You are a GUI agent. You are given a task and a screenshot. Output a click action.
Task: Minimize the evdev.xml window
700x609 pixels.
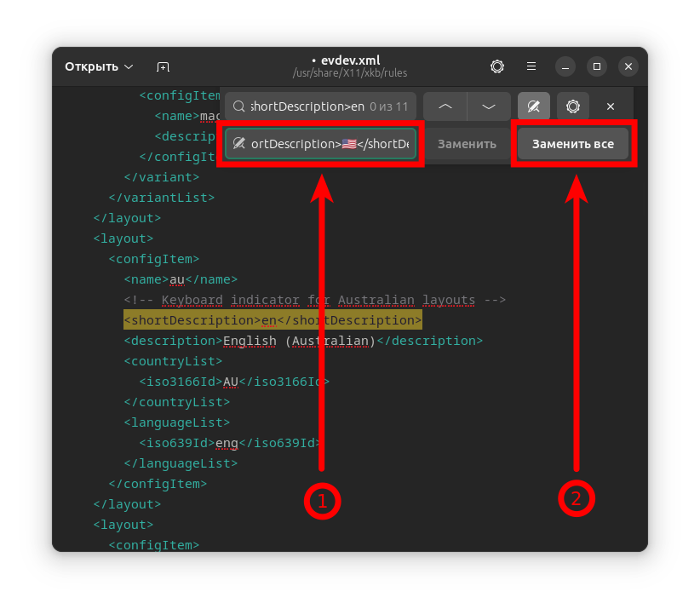pyautogui.click(x=565, y=67)
